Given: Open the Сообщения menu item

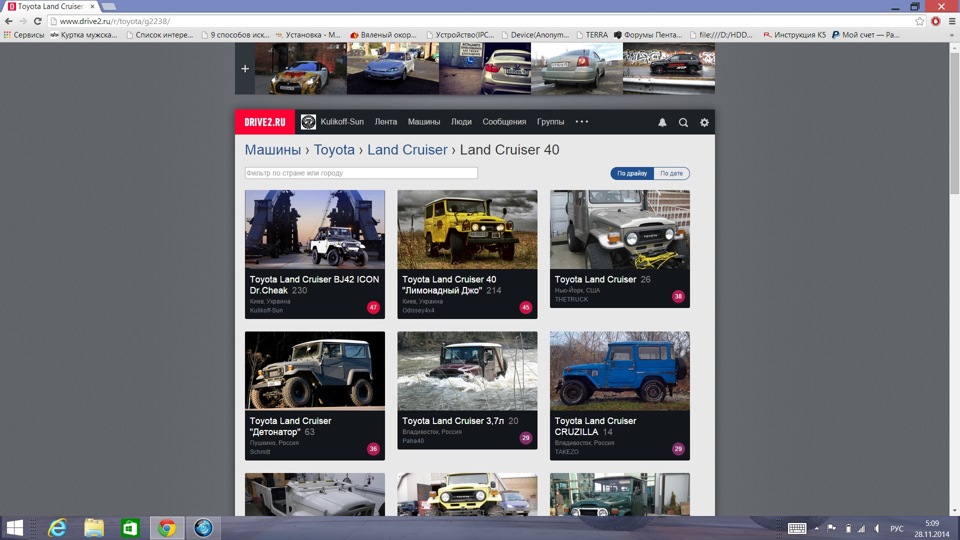Looking at the screenshot, I should coord(504,122).
